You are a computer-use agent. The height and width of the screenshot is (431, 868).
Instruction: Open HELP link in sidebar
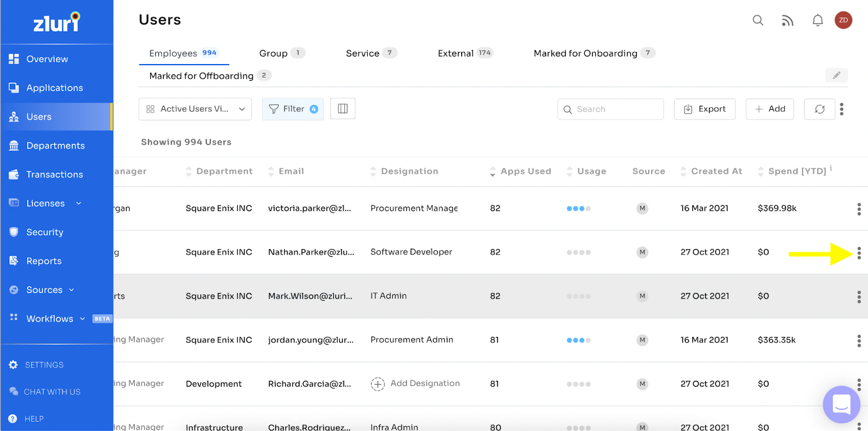[x=26, y=419]
